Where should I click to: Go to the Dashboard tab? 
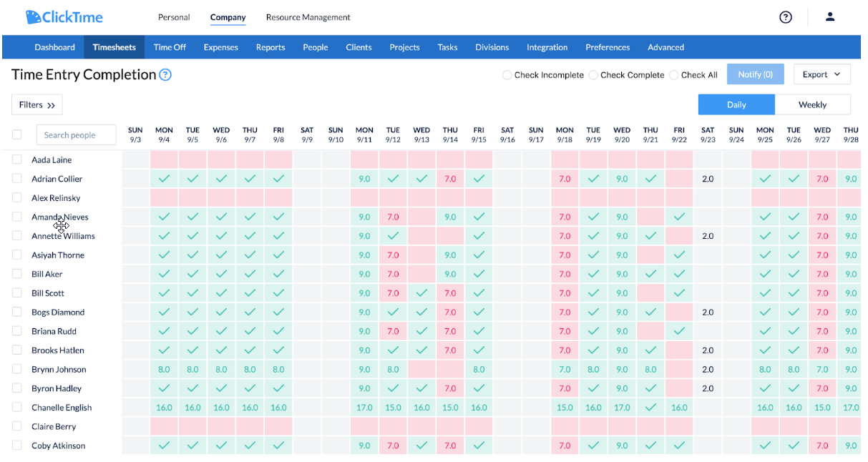[x=55, y=47]
